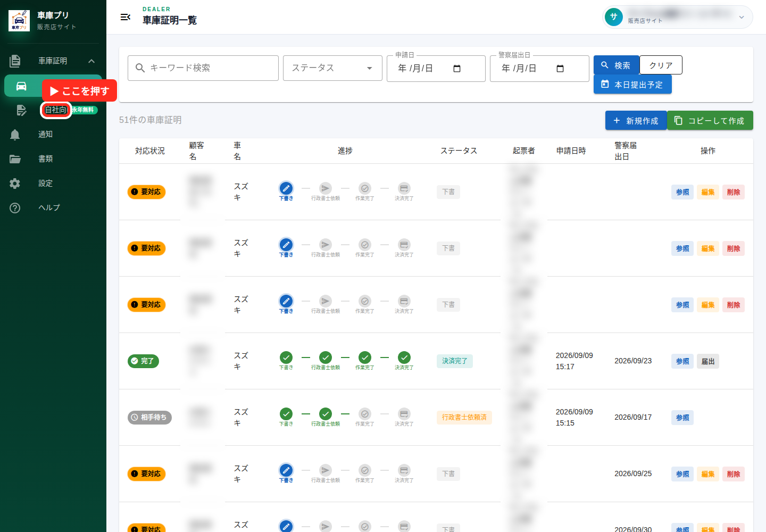Click the サ user avatar
The height and width of the screenshot is (532, 766).
pos(614,17)
